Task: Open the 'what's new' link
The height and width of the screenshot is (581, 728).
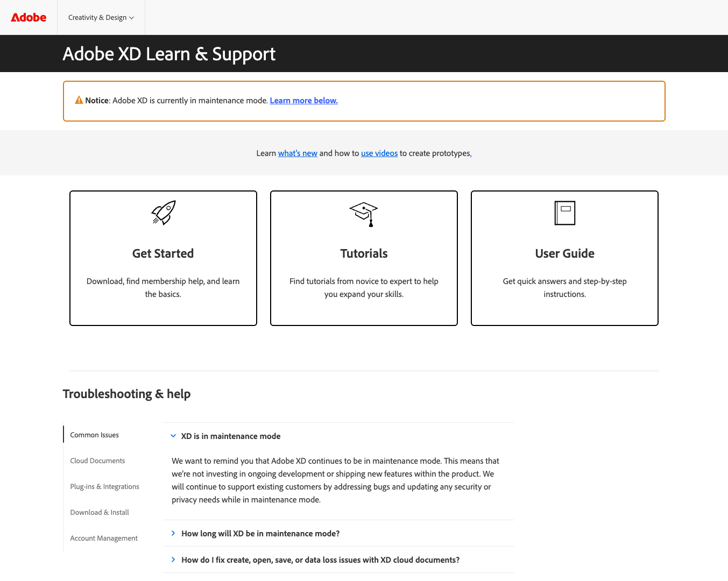Action: [x=298, y=153]
